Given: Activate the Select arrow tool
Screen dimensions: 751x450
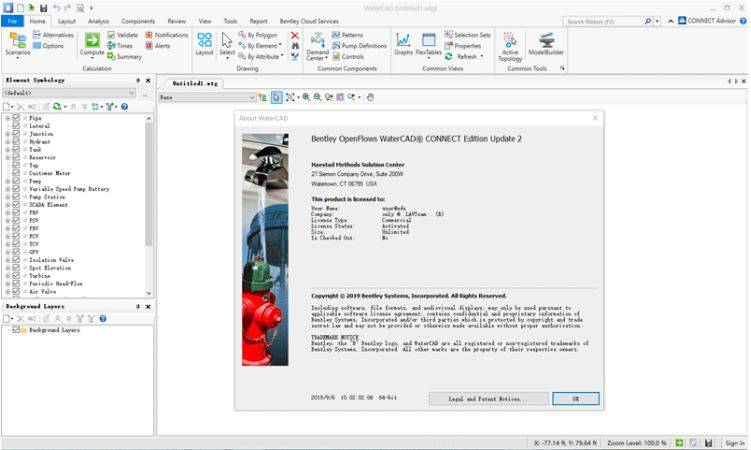Looking at the screenshot, I should point(227,45).
